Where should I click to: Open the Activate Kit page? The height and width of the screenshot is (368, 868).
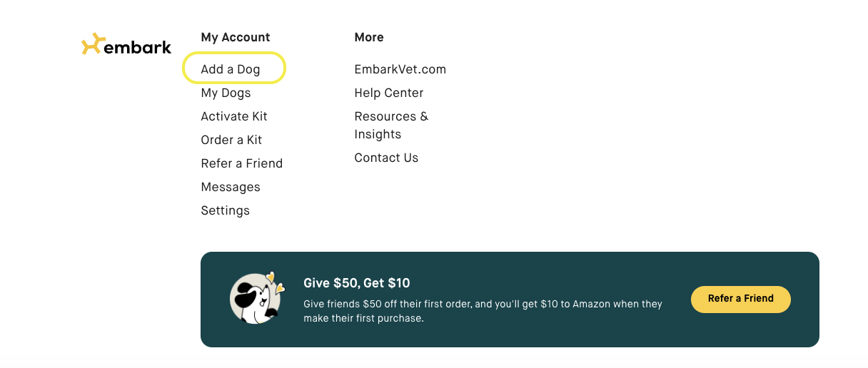[x=234, y=116]
